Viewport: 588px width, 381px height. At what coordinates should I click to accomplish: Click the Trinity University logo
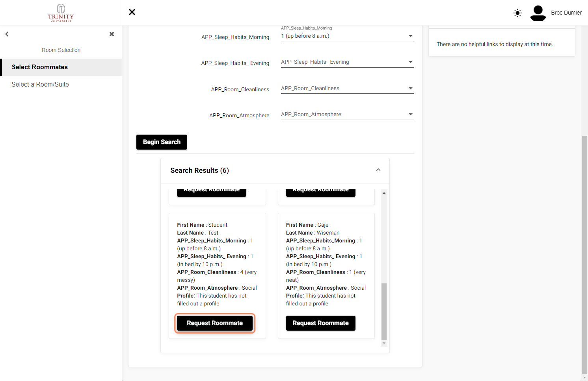(x=61, y=13)
